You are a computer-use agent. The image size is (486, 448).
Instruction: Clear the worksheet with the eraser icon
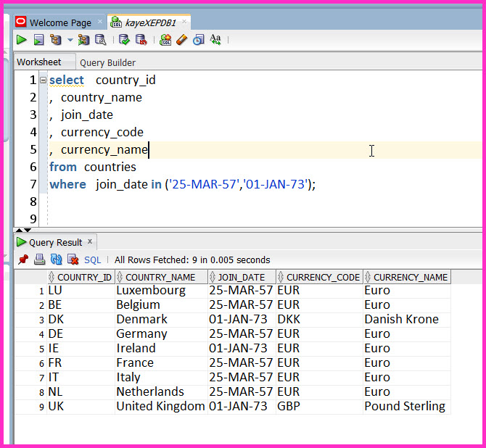coord(182,40)
